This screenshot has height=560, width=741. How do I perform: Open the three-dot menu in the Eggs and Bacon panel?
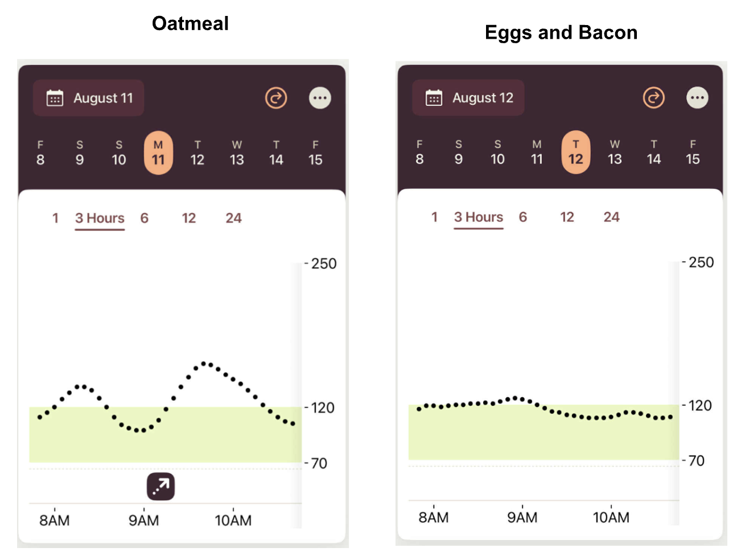[x=697, y=98]
